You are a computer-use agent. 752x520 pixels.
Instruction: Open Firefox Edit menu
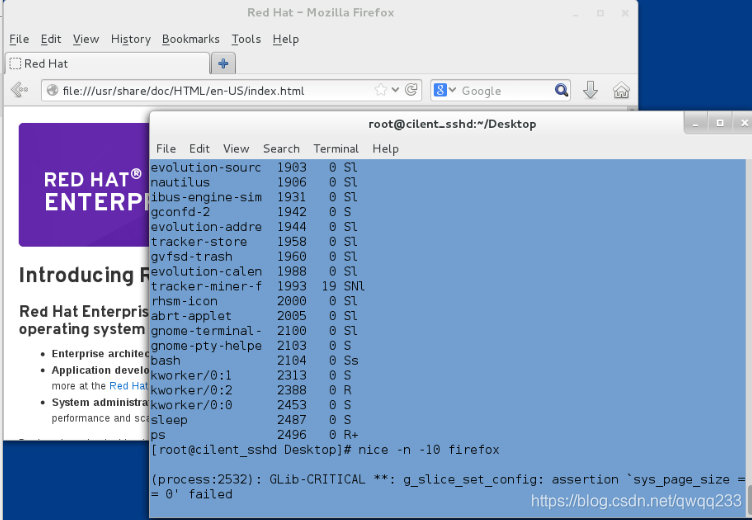coord(51,39)
